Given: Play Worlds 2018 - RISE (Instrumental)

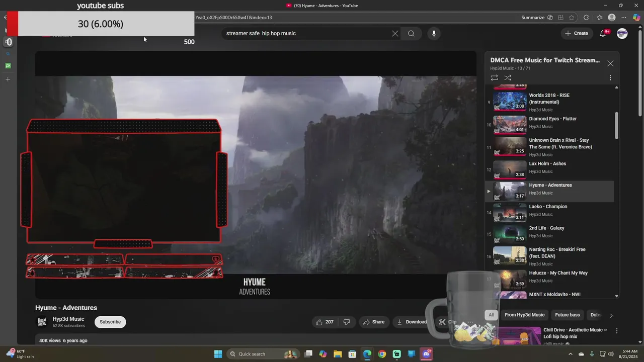Looking at the screenshot, I should tap(549, 101).
